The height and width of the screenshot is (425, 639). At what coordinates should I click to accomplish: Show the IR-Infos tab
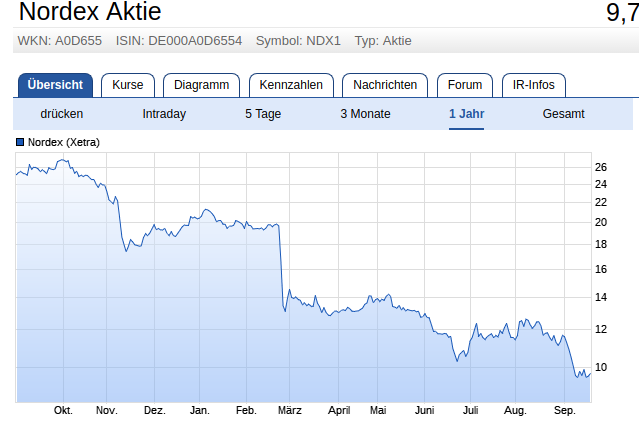(x=533, y=85)
